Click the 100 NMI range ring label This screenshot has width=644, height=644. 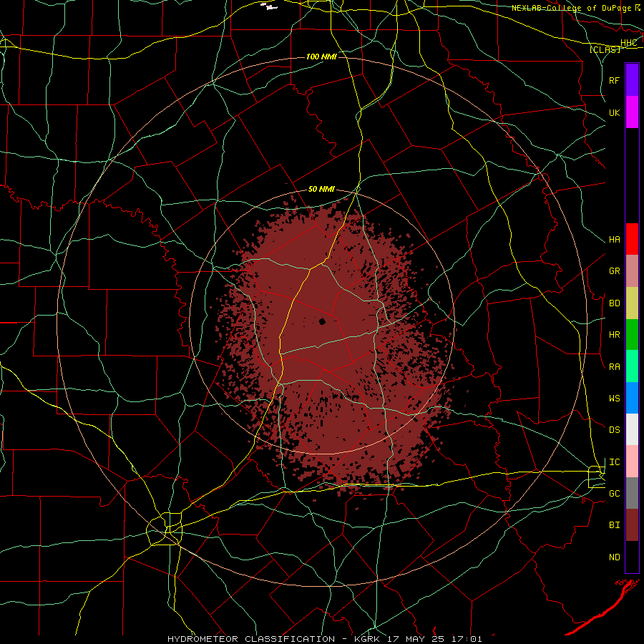[x=321, y=57]
